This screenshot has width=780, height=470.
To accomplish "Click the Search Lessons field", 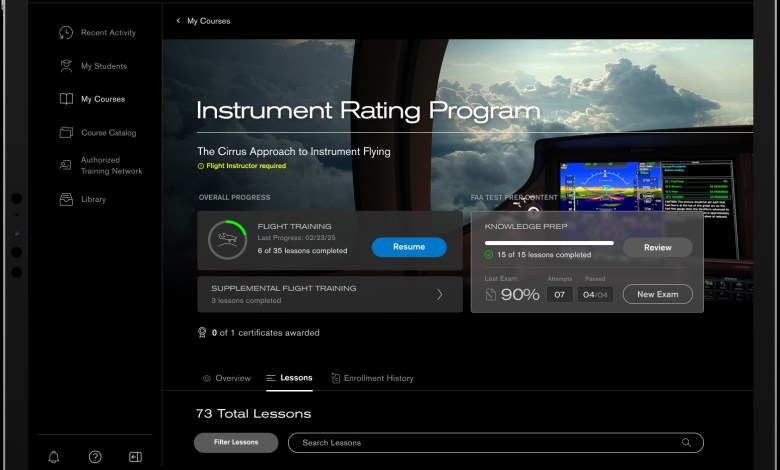I will pos(495,443).
